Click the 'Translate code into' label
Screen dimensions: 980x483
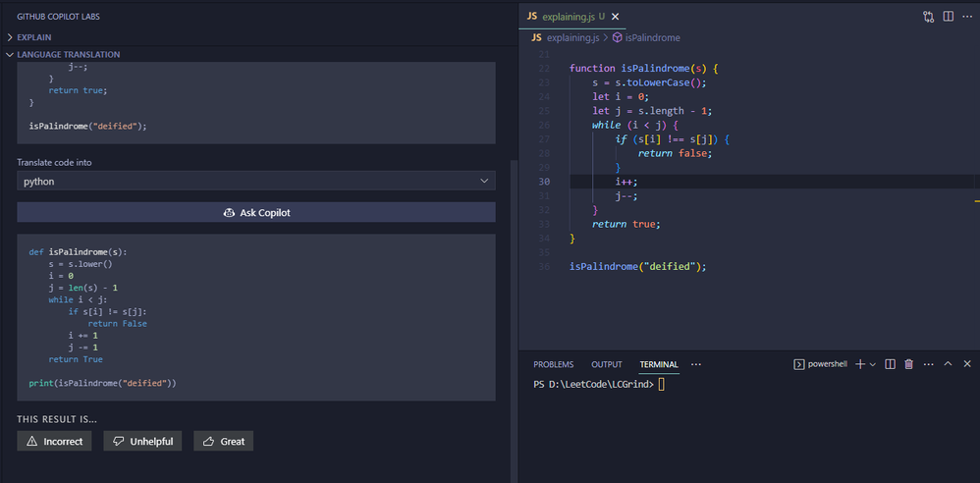coord(54,162)
